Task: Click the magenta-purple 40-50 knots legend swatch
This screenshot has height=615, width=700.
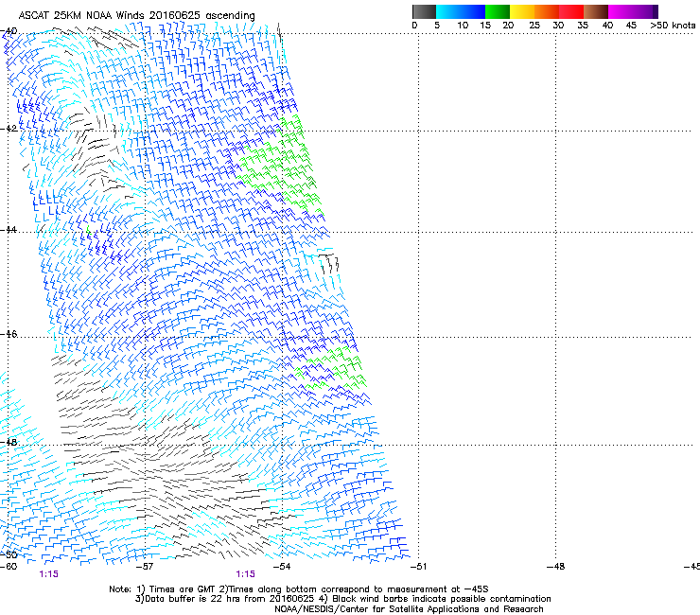Action: tap(633, 11)
